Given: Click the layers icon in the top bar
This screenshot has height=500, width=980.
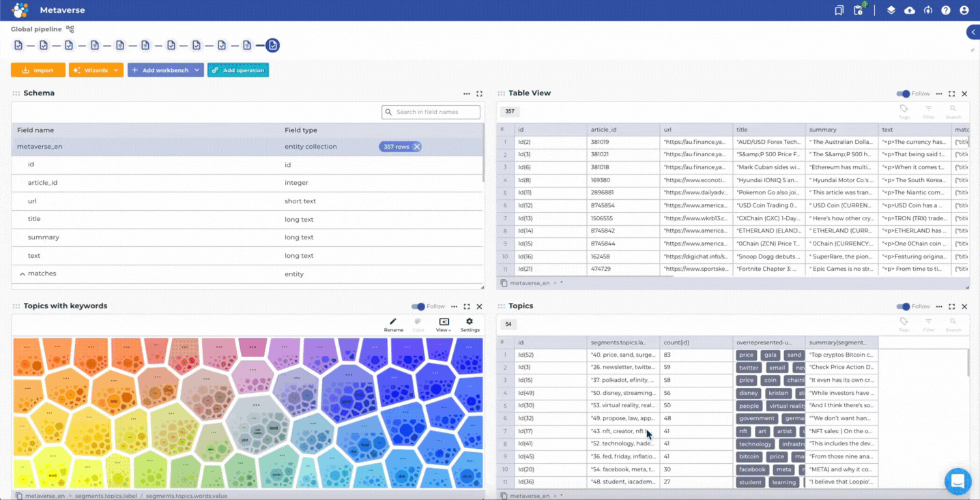Looking at the screenshot, I should (891, 10).
